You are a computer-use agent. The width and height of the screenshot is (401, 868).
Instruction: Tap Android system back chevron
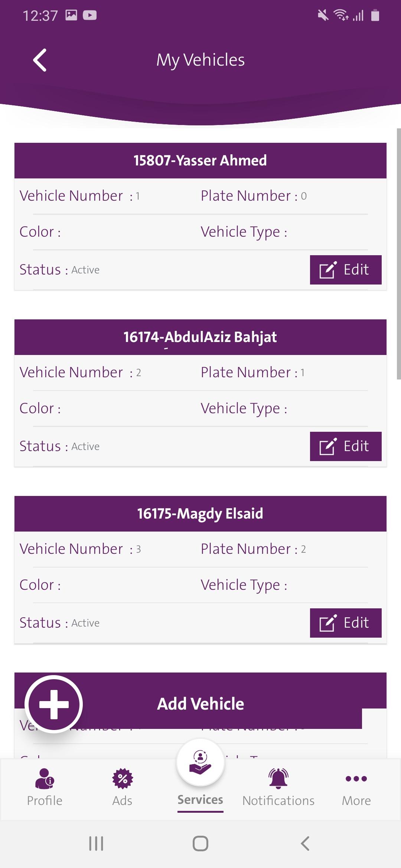click(305, 844)
